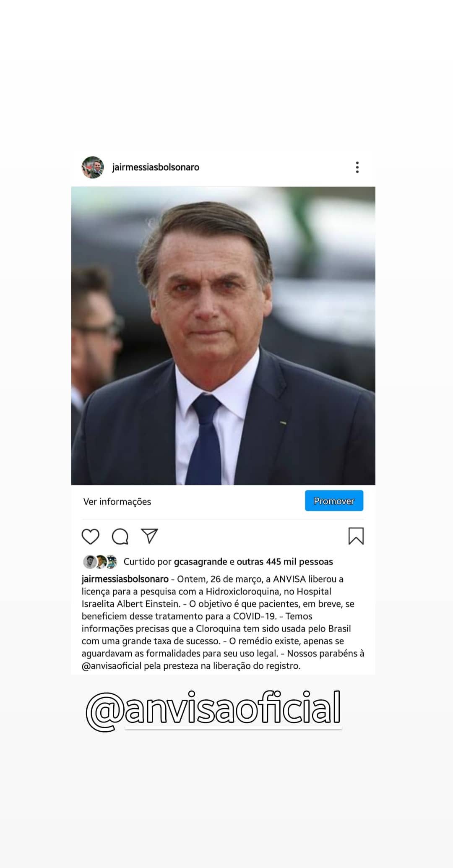Viewport: 453px width, 868px height.
Task: Click the Promover button
Action: click(334, 500)
